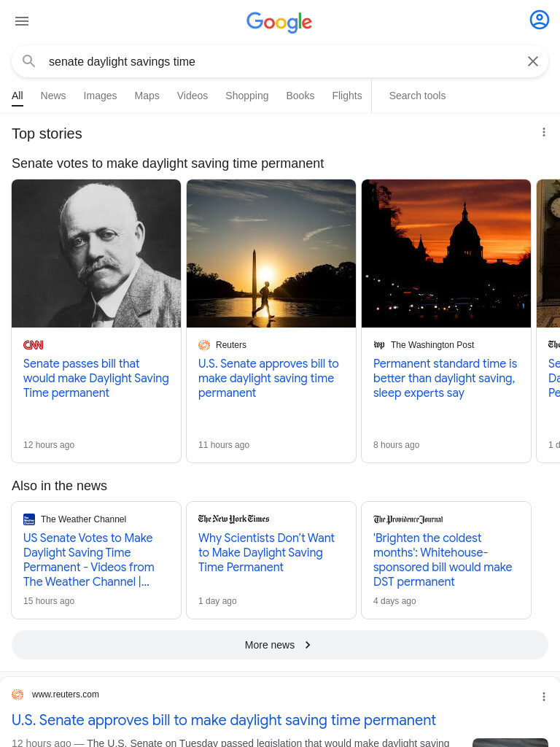The height and width of the screenshot is (747, 560).
Task: Click The Washington Post logo icon
Action: 379,344
